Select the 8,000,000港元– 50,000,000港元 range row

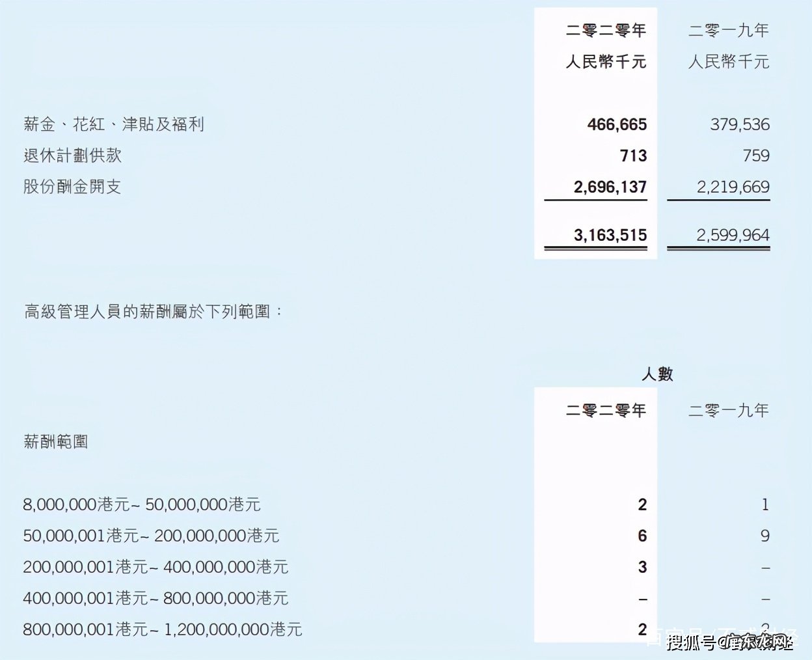click(x=141, y=504)
